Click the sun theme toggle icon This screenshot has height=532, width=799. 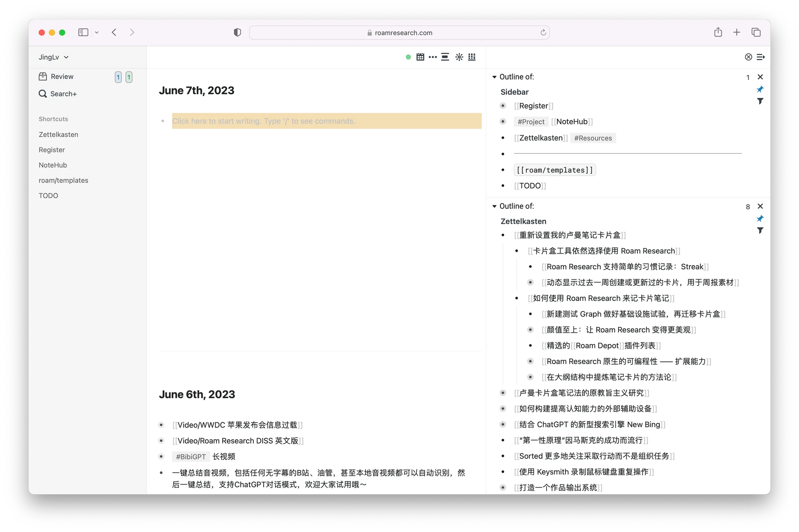(459, 57)
